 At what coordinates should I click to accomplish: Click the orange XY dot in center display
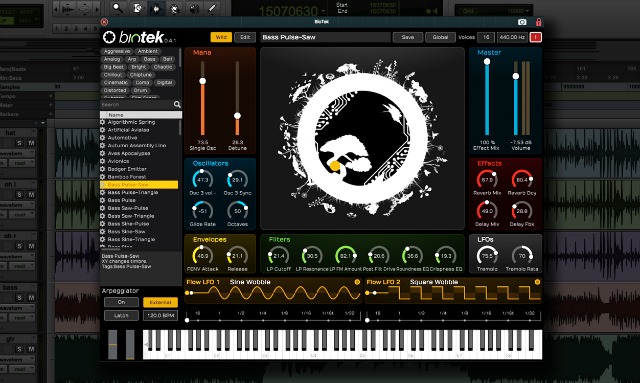[x=335, y=166]
